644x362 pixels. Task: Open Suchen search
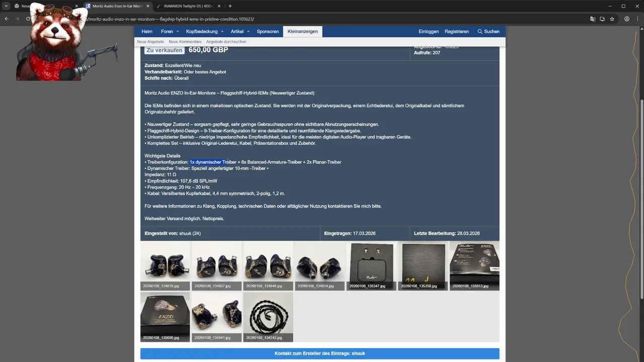(489, 31)
